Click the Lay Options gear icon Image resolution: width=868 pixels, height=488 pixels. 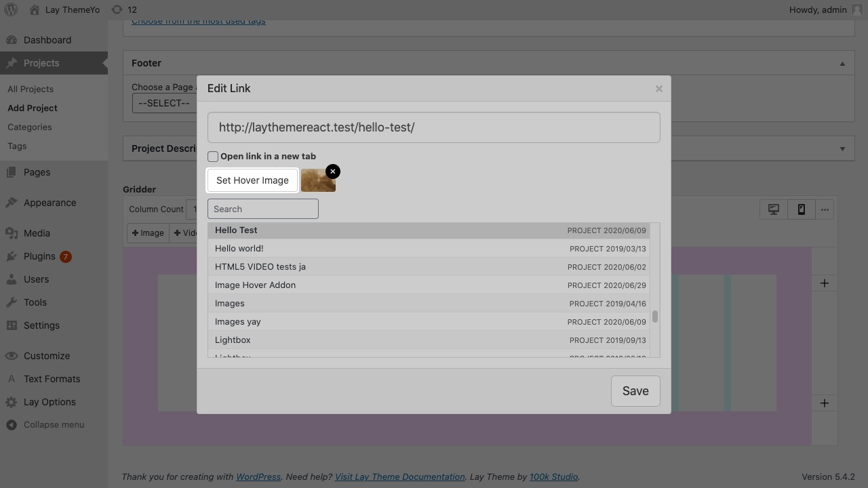[x=12, y=402]
